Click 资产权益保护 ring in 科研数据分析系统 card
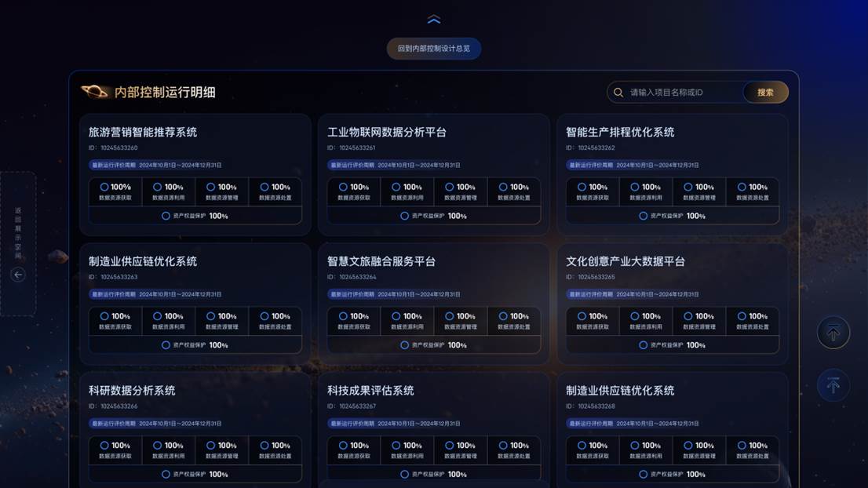This screenshot has height=488, width=868. (166, 475)
